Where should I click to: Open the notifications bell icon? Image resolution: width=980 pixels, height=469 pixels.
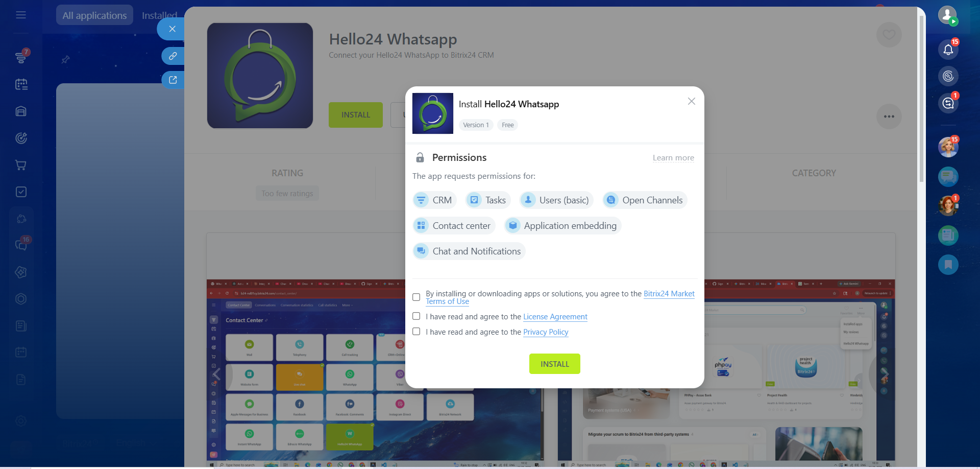point(948,50)
